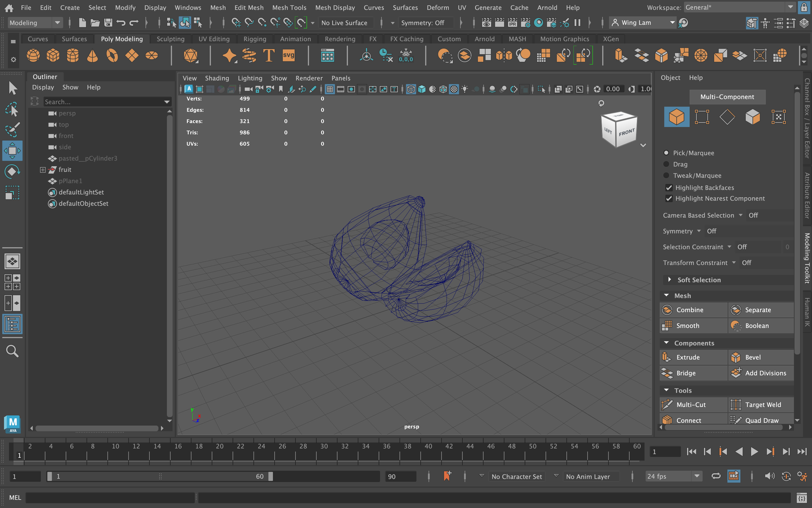This screenshot has width=812, height=508.
Task: Click the Multi-Cut tool button
Action: coord(693,404)
